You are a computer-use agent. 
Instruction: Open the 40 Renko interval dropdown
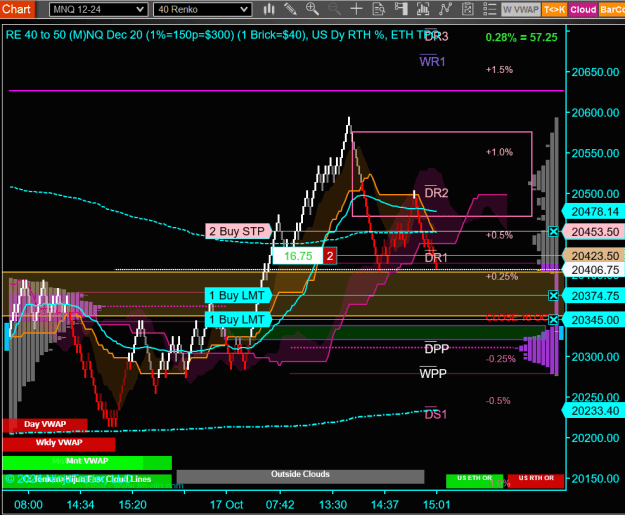[x=202, y=9]
